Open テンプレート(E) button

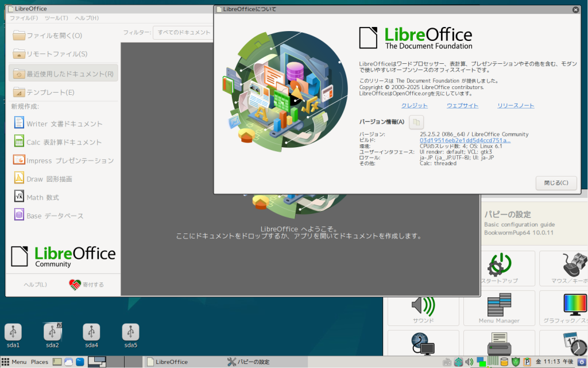click(63, 92)
